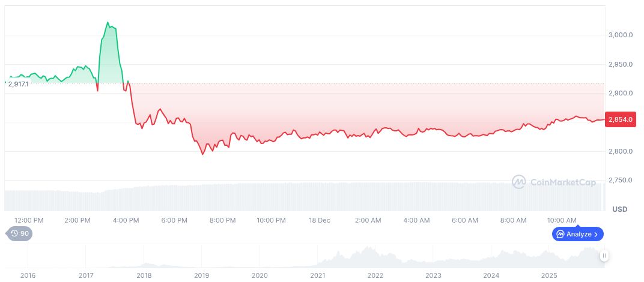The height and width of the screenshot is (282, 644).
Task: Click the USD currency label
Action: click(619, 209)
